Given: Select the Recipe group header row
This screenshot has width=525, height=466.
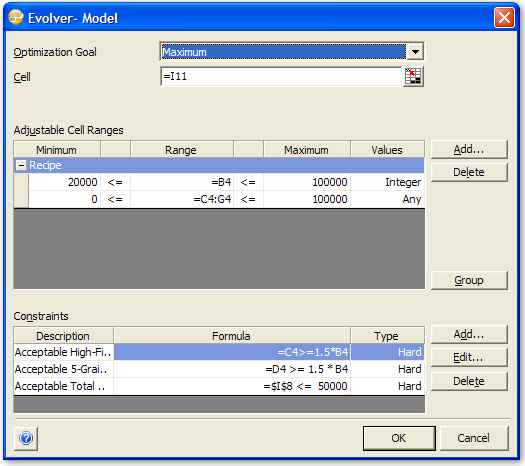Looking at the screenshot, I should [219, 165].
